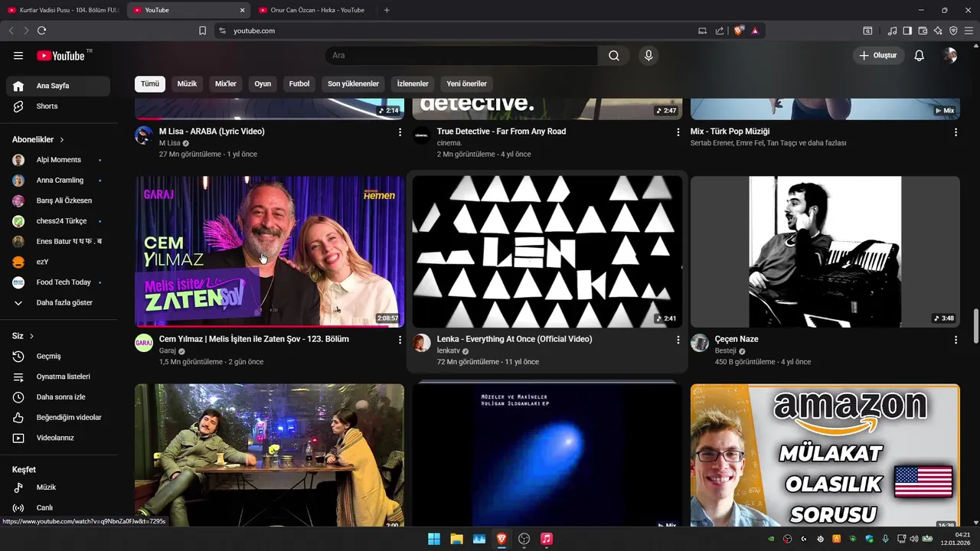Select the Mix'ler filter chip
The width and height of the screenshot is (980, 551).
[226, 84]
